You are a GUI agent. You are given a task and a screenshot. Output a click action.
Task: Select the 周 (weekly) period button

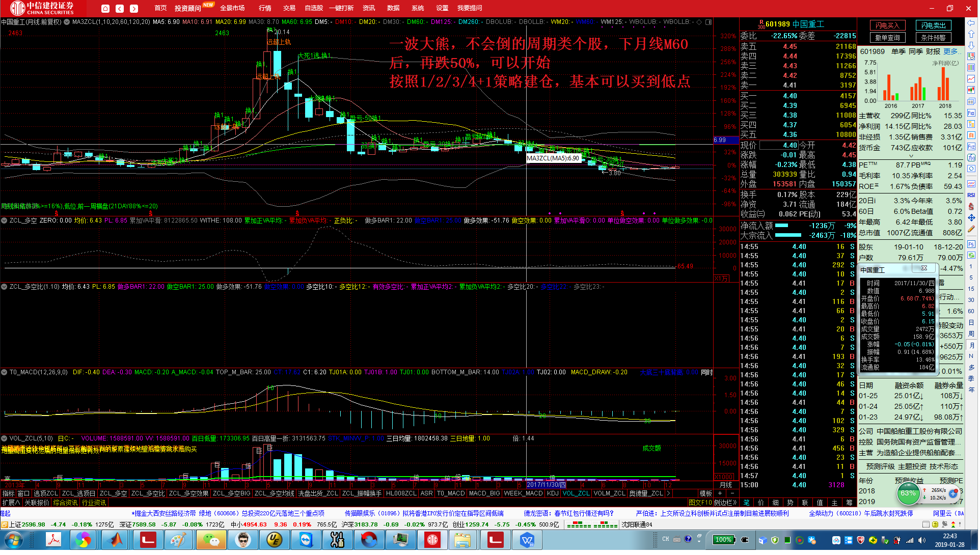point(971,334)
